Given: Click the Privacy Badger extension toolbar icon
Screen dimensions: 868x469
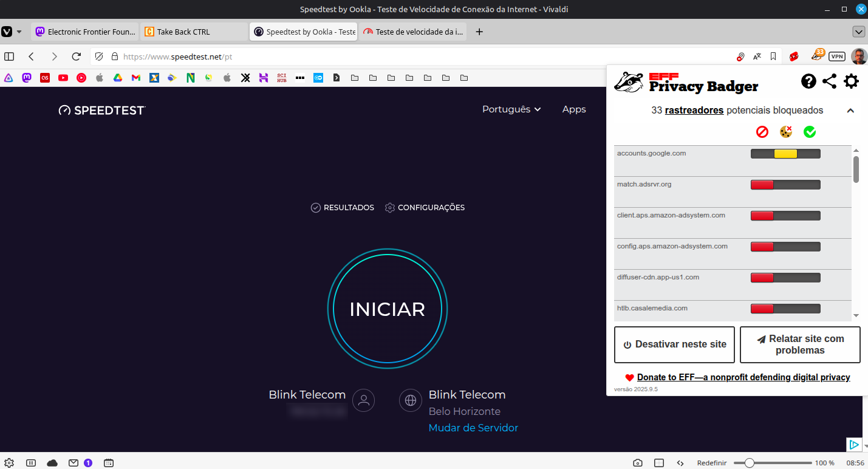Looking at the screenshot, I should 817,56.
